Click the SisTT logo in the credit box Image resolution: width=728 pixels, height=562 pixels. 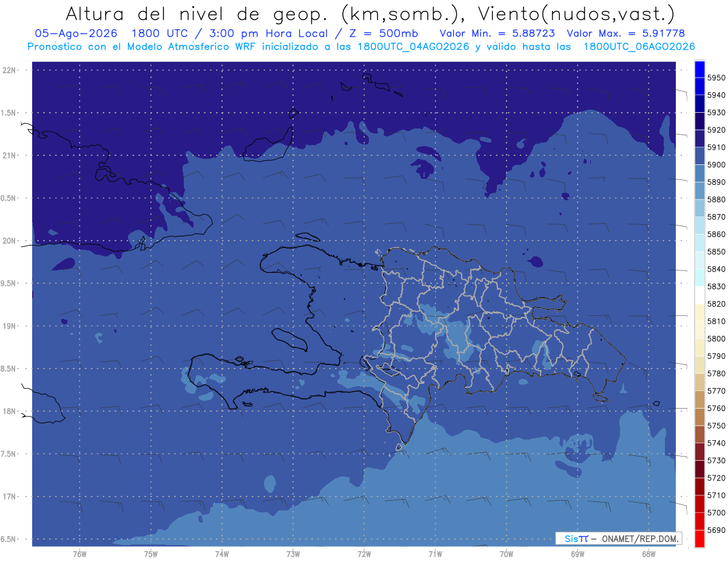pos(576,538)
